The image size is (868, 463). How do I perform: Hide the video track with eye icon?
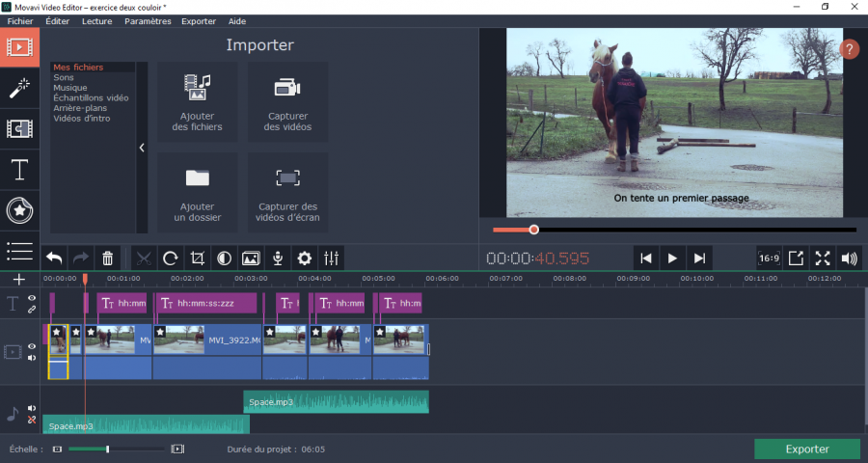click(32, 346)
